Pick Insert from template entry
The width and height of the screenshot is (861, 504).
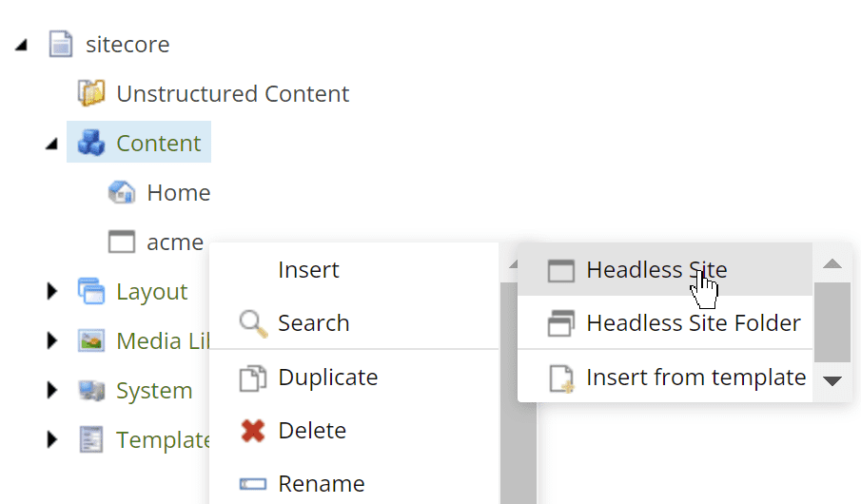695,378
